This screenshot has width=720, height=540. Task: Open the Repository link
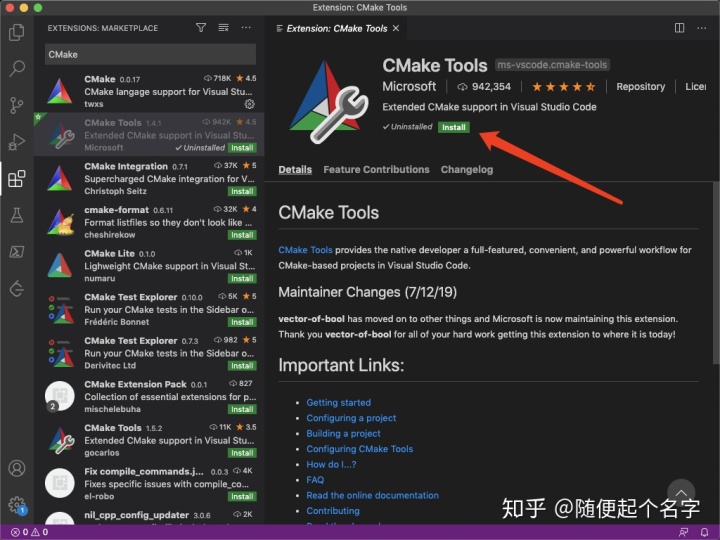[x=641, y=87]
